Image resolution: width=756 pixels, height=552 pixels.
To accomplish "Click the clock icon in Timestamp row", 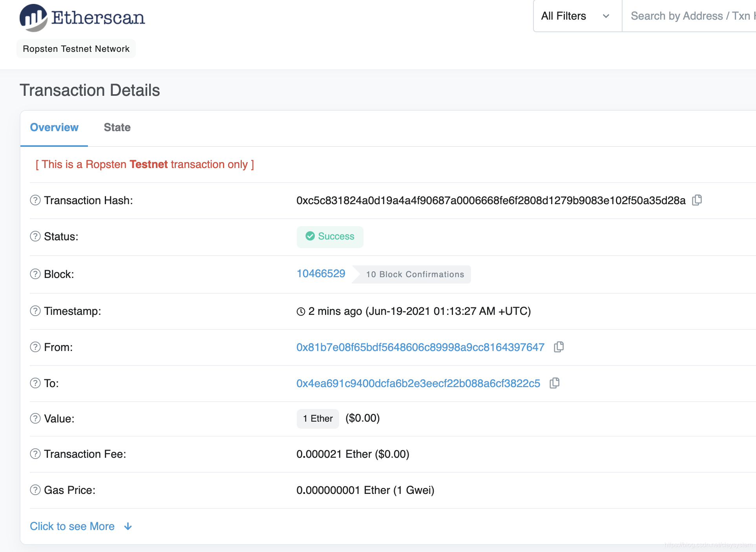I will (x=301, y=312).
